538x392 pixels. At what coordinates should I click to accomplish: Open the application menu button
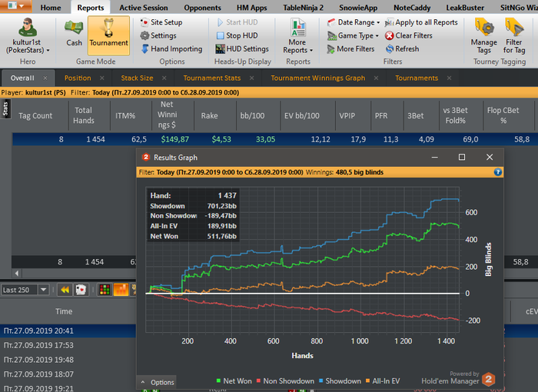(x=16, y=6)
